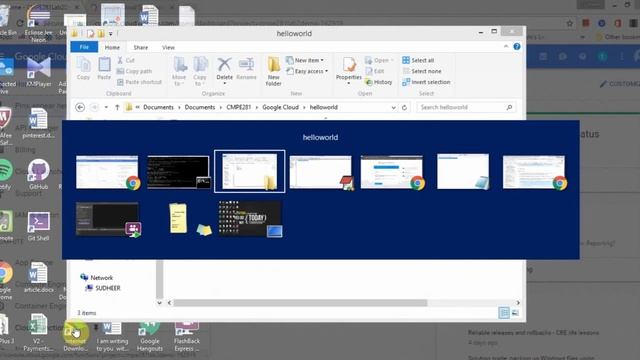
Task: Click CMPE281 in the breadcrumb path
Action: [239, 107]
